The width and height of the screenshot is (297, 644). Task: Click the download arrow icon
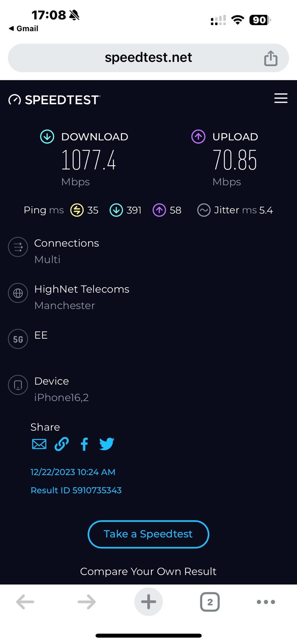47,137
